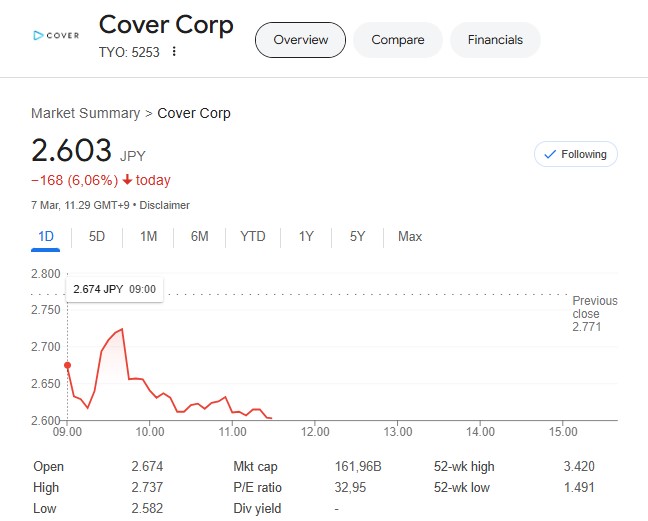Screen dimensions: 648x521
Task: Click the P/E ratio label
Action: (257, 488)
